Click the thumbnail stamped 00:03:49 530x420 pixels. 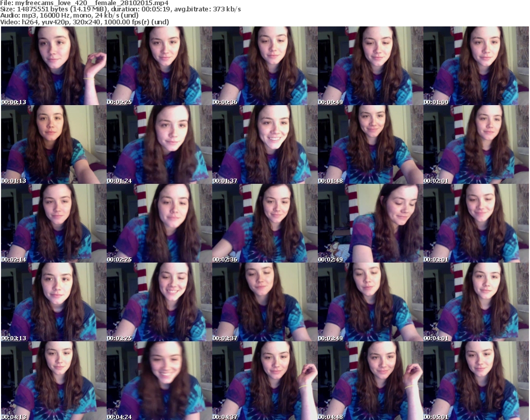tap(371, 302)
